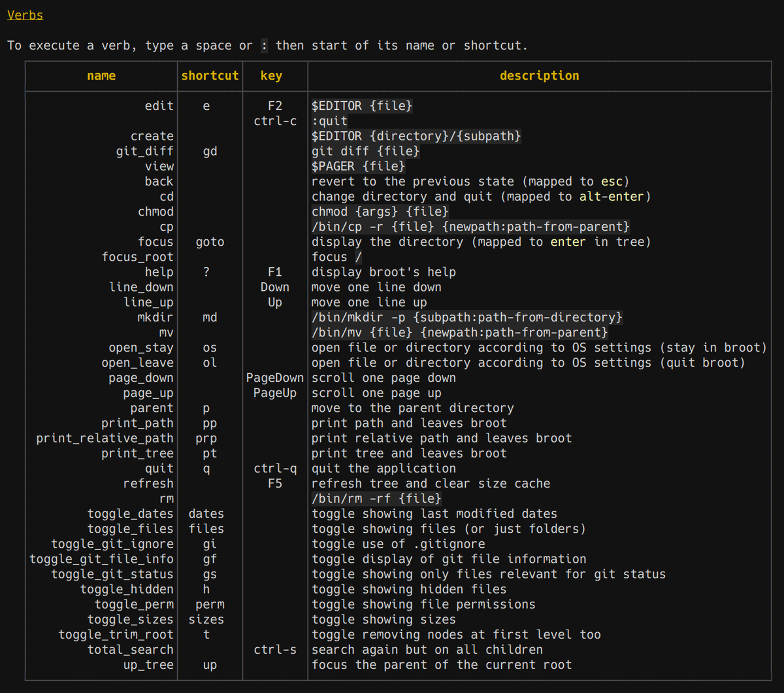This screenshot has width=784, height=693.
Task: Click 'toggle showing hidden files' description
Action: pos(409,588)
